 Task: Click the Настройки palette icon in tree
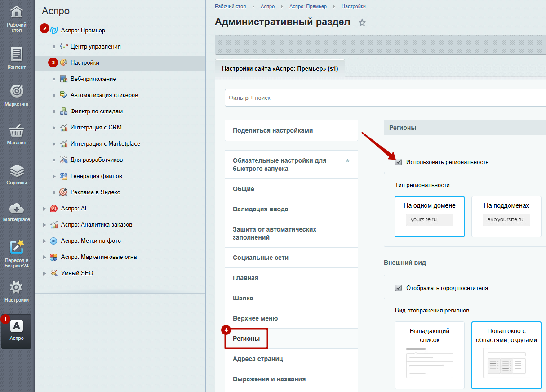[63, 63]
